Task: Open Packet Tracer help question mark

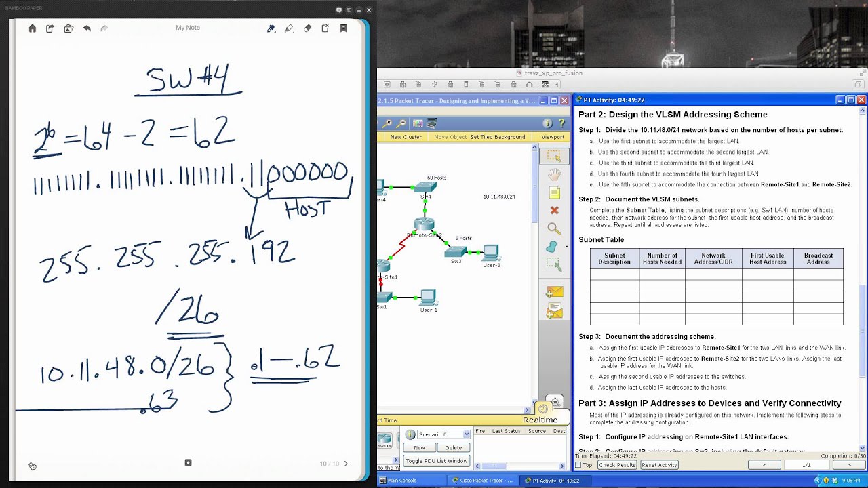Action: [x=561, y=123]
